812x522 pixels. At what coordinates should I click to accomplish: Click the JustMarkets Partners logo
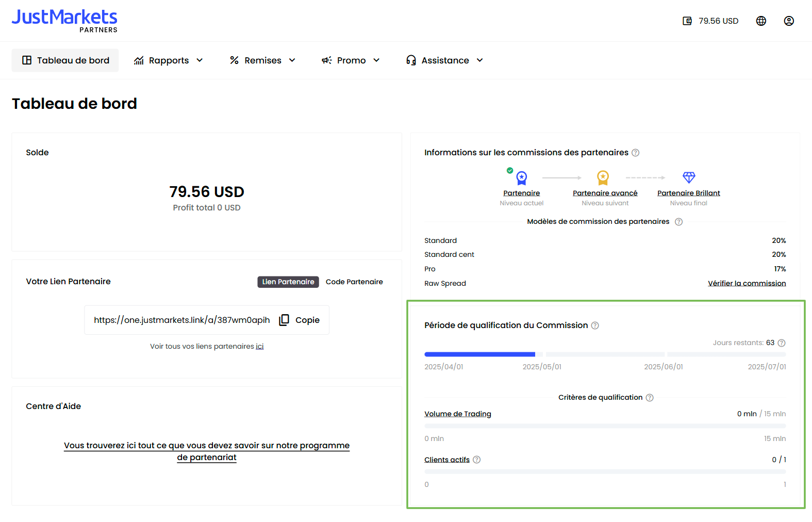[x=64, y=21]
